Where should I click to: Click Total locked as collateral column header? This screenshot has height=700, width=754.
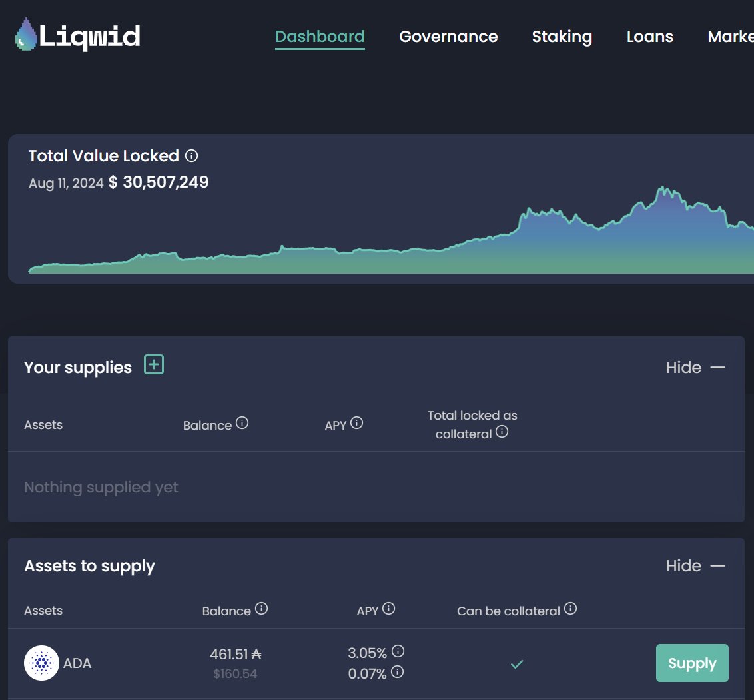coord(472,424)
